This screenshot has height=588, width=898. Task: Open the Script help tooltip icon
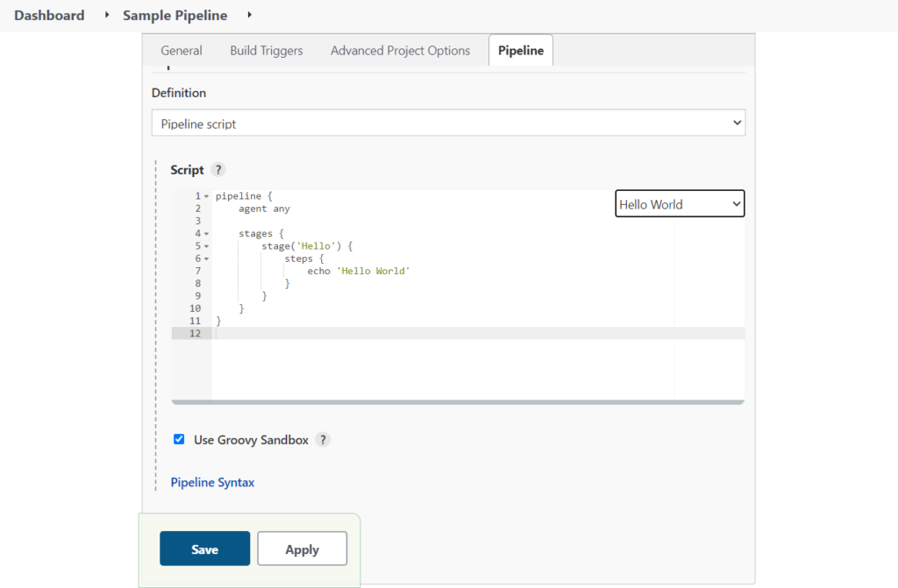click(218, 169)
